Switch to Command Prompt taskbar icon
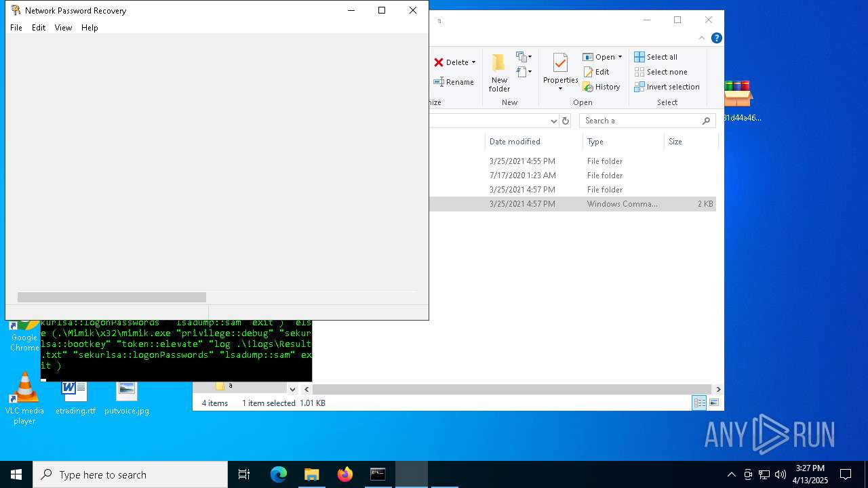This screenshot has height=488, width=868. coord(378,474)
